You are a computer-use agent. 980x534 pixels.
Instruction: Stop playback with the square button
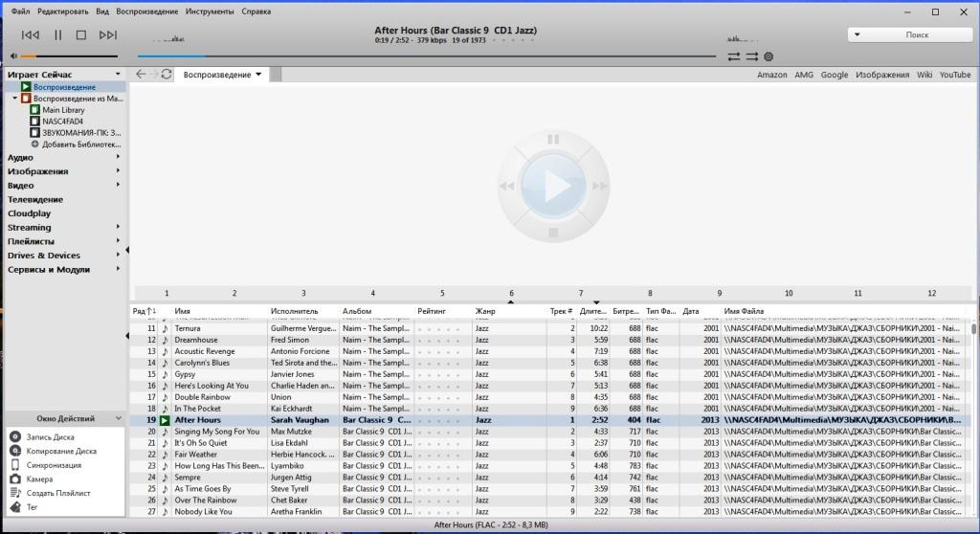tap(81, 35)
